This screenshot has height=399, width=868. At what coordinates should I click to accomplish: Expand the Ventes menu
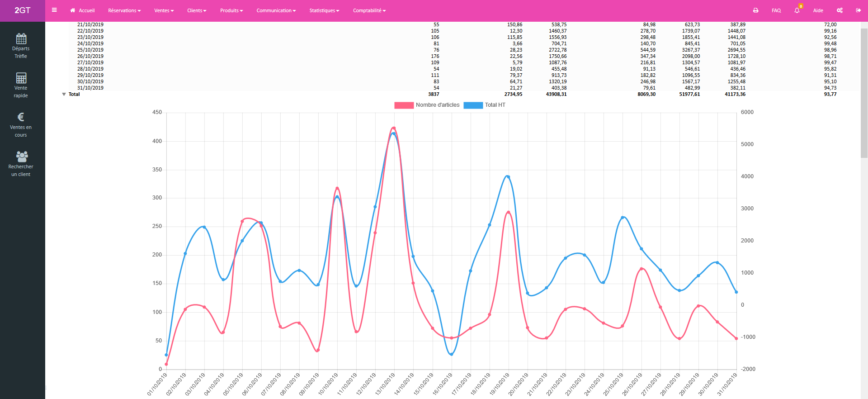tap(164, 10)
